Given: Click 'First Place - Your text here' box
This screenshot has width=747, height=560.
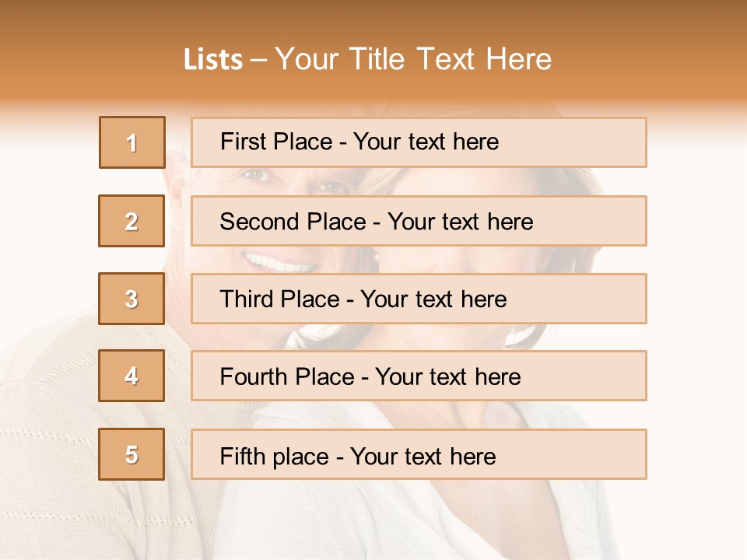Looking at the screenshot, I should (419, 142).
